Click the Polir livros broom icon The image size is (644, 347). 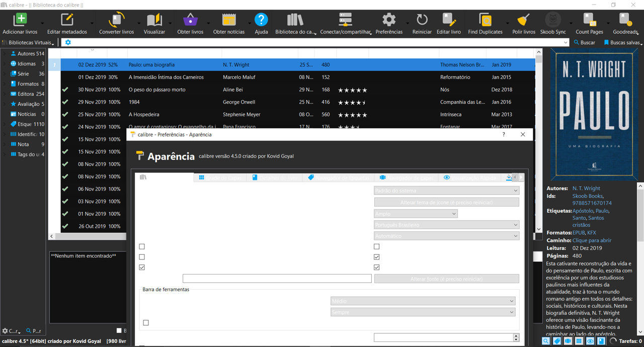pyautogui.click(x=524, y=20)
